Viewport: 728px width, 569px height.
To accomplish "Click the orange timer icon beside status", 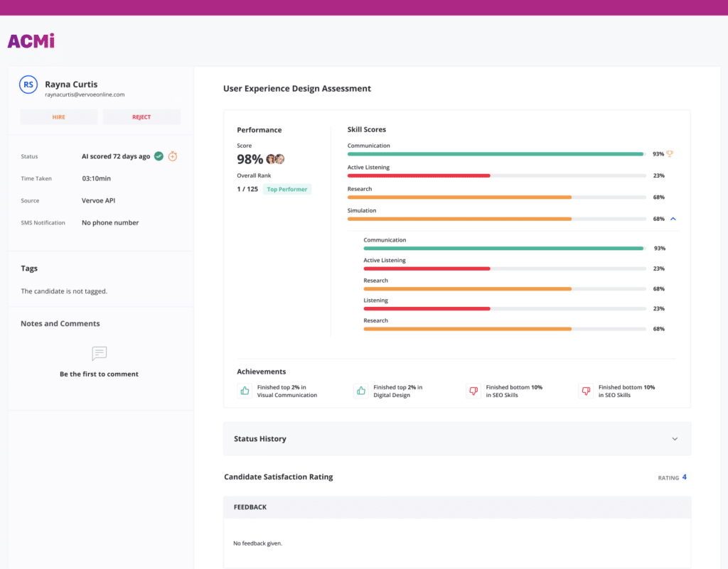I will [173, 156].
